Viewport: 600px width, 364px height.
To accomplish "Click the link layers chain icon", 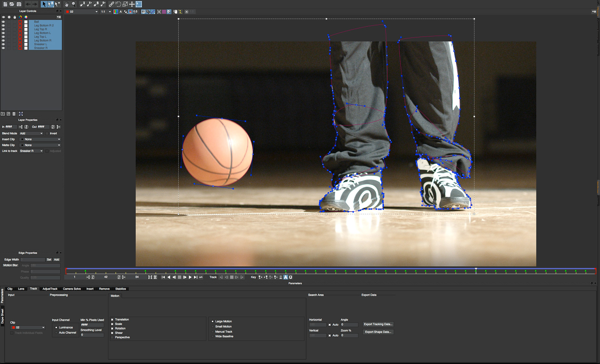I will 111,4.
